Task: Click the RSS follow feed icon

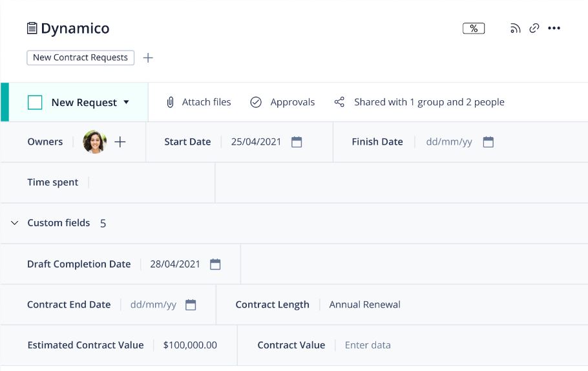Action: [515, 28]
